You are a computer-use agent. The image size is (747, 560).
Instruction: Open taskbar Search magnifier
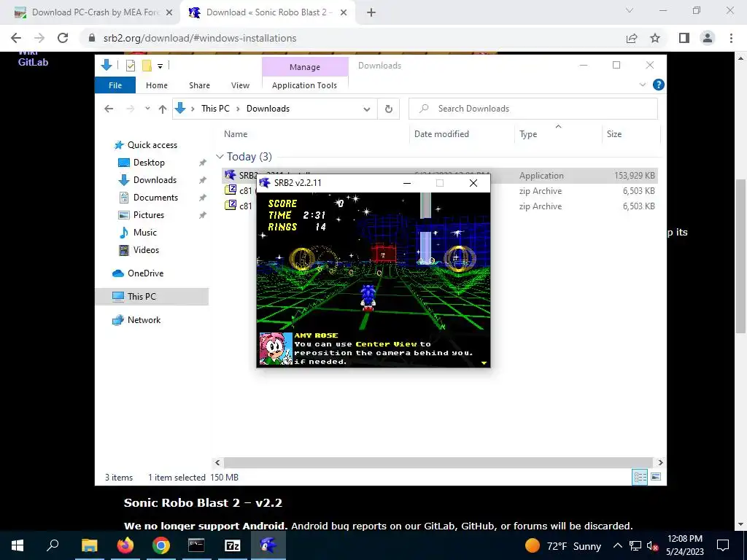click(x=53, y=545)
